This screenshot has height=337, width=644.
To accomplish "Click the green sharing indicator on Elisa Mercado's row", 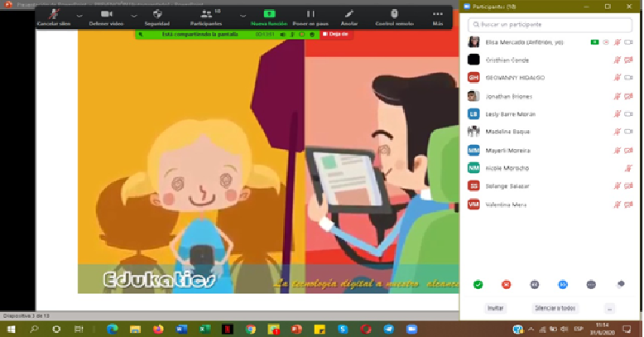I will 594,42.
